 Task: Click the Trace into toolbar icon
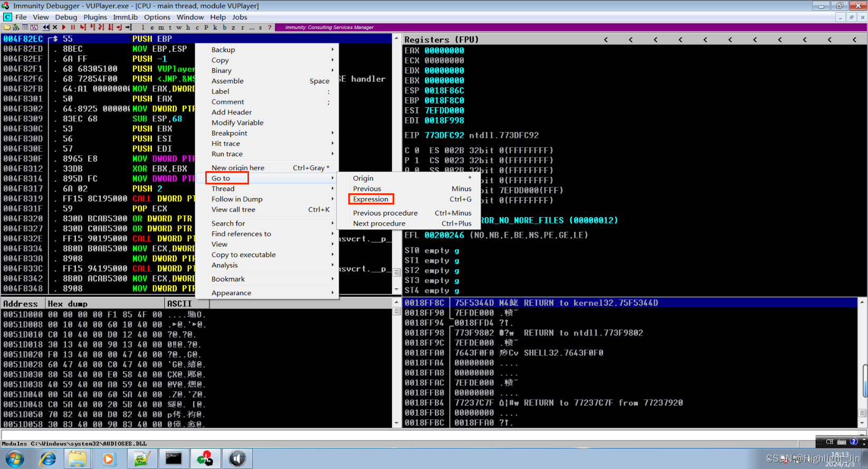point(101,27)
